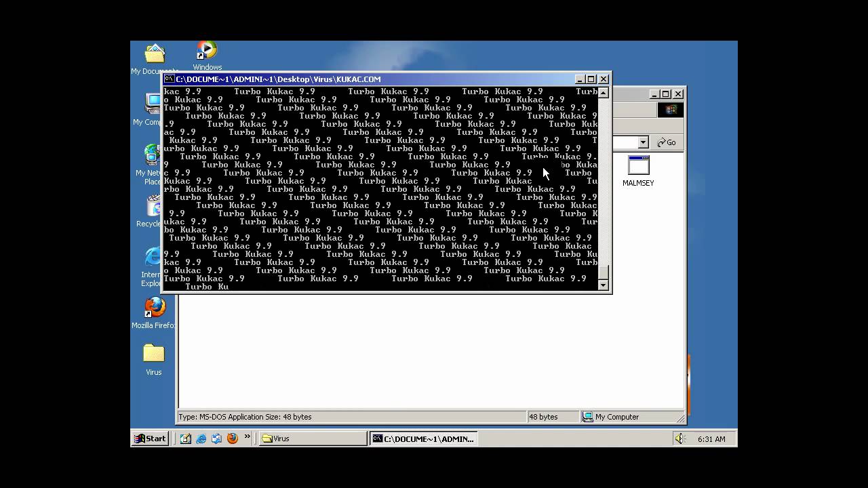Maximize the KUKAC.COM console window
The height and width of the screenshot is (488, 868).
[x=591, y=79]
